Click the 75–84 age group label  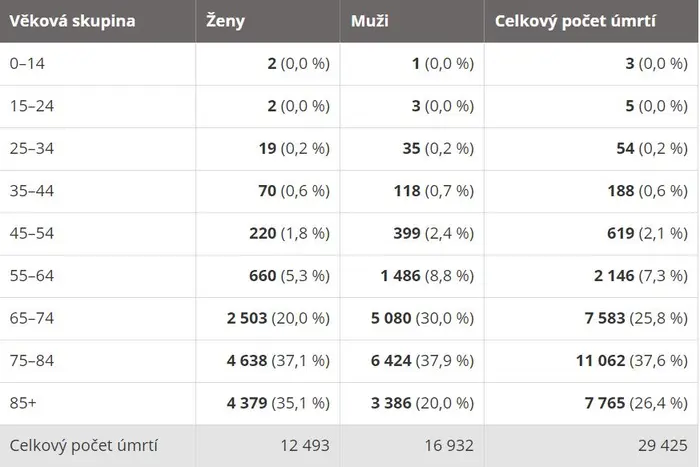coord(32,360)
